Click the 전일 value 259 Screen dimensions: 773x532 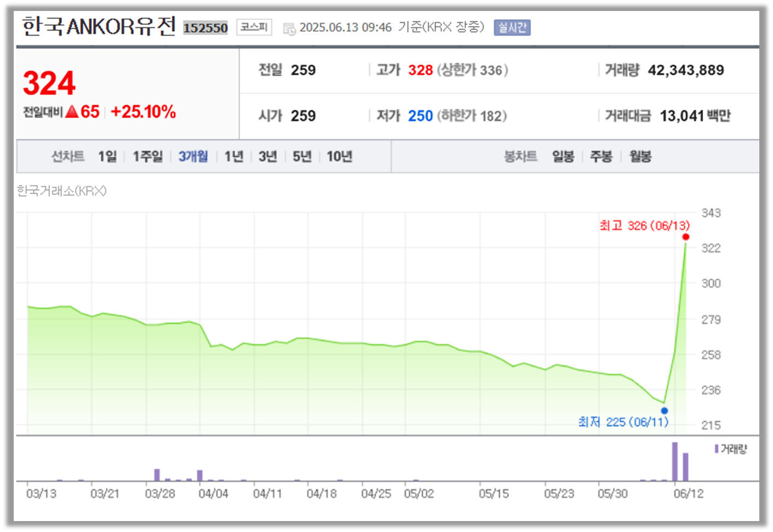[x=303, y=70]
